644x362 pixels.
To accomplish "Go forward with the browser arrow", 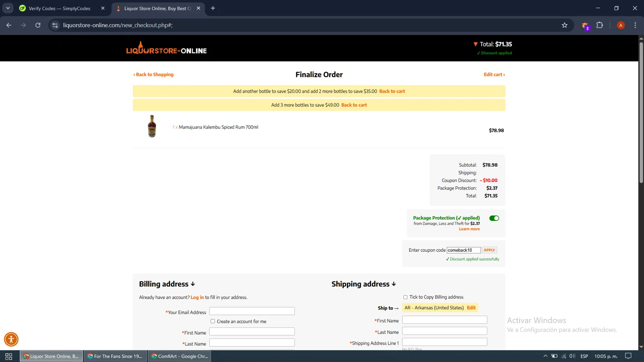I will (x=23, y=25).
